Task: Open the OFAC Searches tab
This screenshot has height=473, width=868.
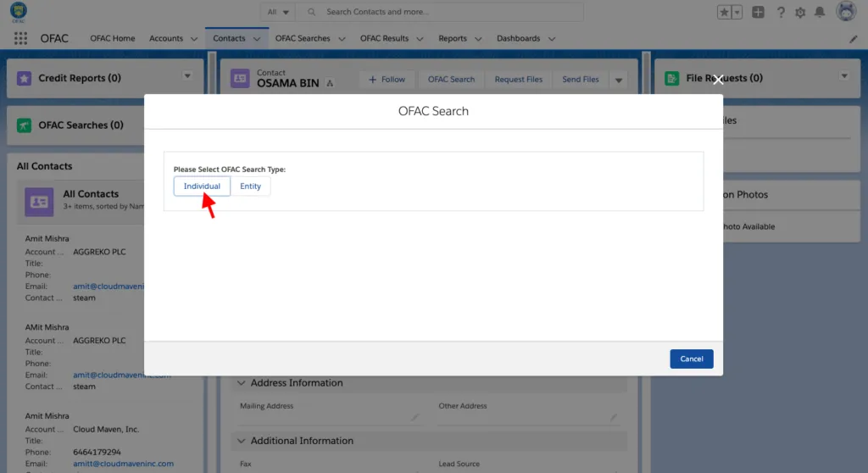Action: pyautogui.click(x=303, y=38)
